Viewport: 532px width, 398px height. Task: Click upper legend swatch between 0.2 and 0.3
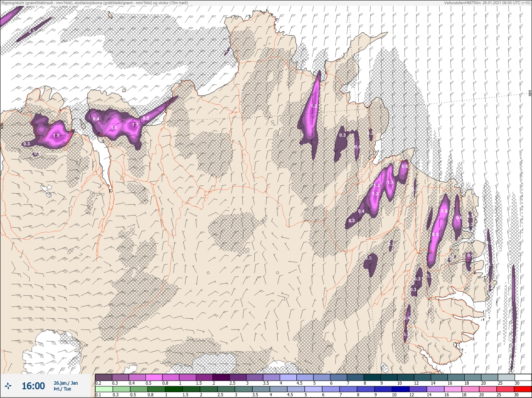[x=103, y=377]
